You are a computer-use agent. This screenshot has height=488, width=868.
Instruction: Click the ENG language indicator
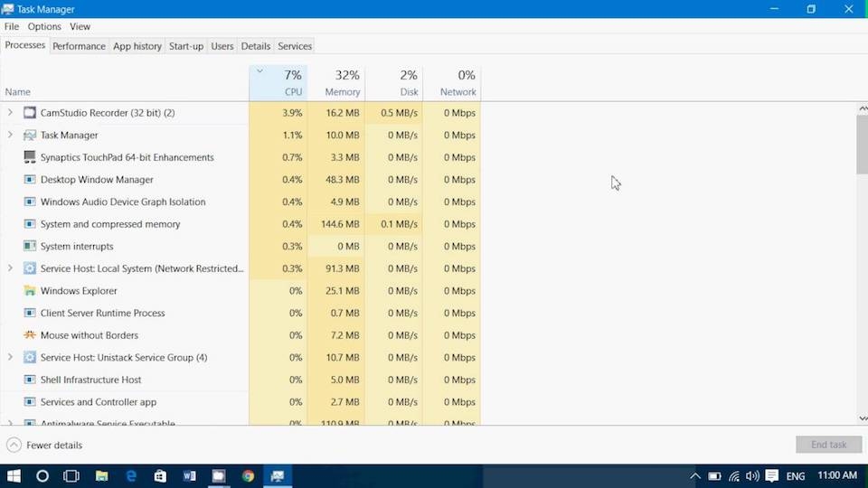(796, 476)
